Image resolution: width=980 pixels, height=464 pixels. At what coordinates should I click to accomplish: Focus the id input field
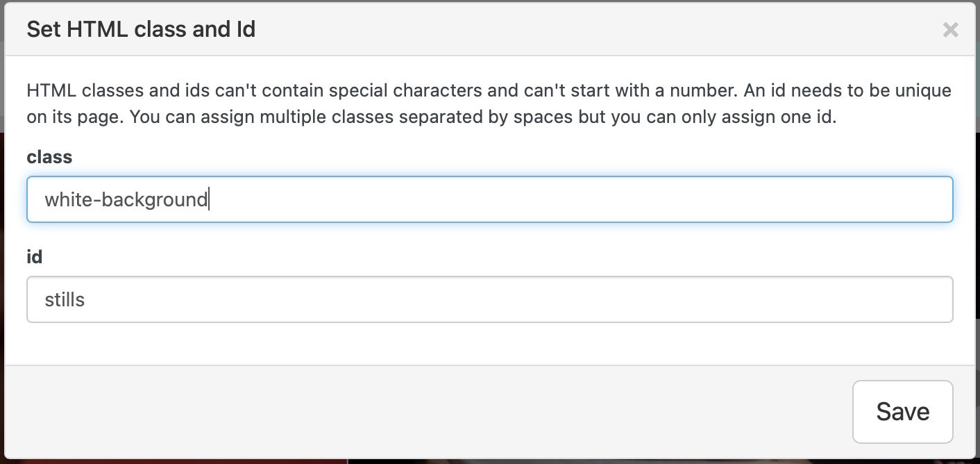(489, 300)
